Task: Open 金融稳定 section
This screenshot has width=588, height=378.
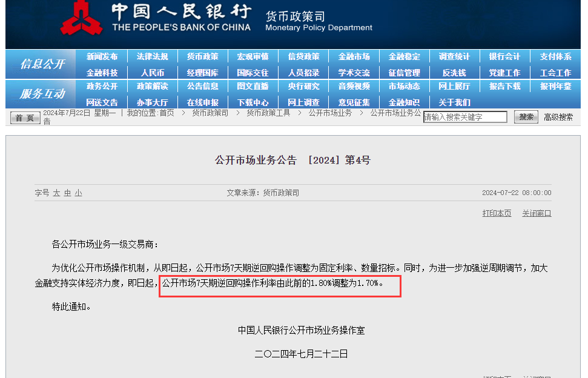Action: (x=405, y=56)
